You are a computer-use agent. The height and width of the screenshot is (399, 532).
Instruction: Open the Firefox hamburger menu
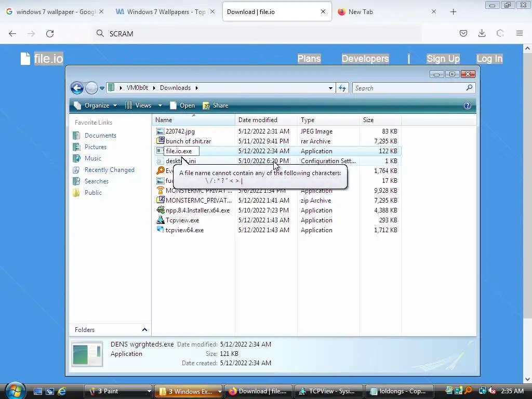[x=520, y=33]
